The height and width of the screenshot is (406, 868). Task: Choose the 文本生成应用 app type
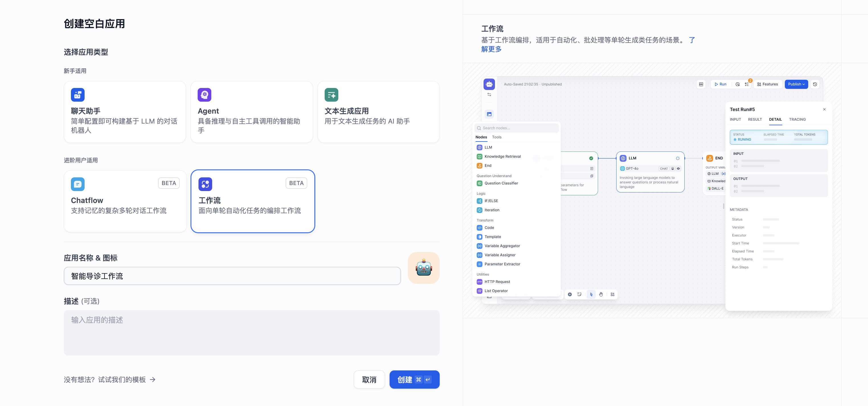pos(378,112)
